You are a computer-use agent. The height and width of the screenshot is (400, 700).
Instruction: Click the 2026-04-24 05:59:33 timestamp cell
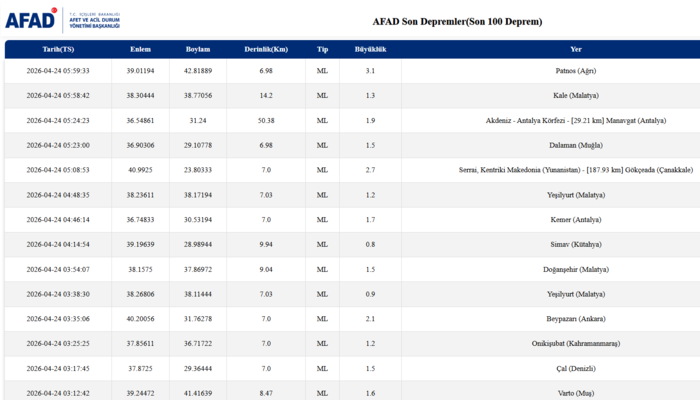pos(58,71)
